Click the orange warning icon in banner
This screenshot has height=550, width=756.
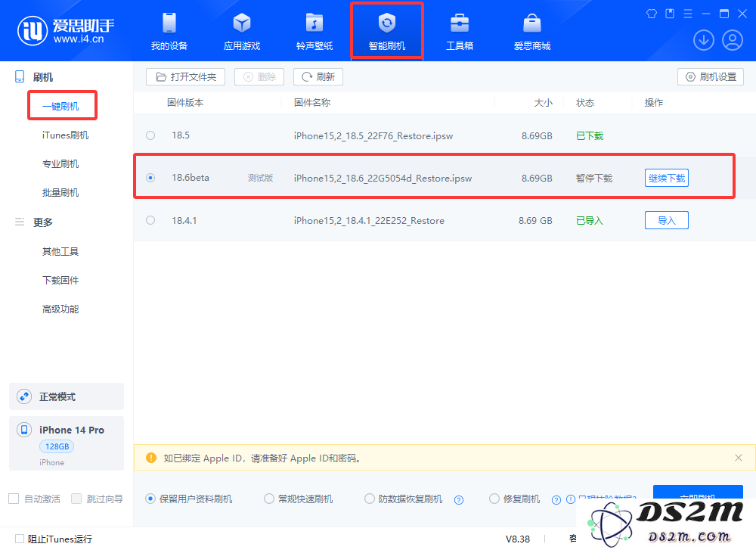[x=151, y=458]
